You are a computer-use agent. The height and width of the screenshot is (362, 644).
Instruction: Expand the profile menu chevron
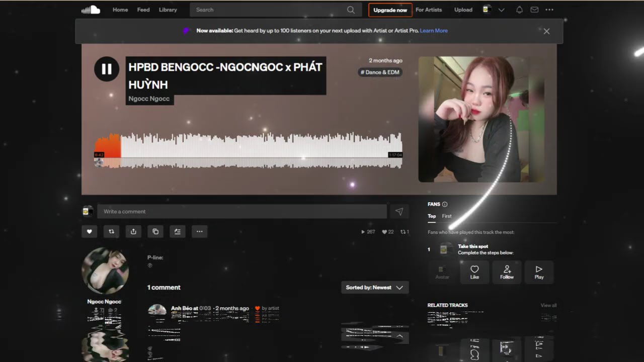(x=501, y=10)
